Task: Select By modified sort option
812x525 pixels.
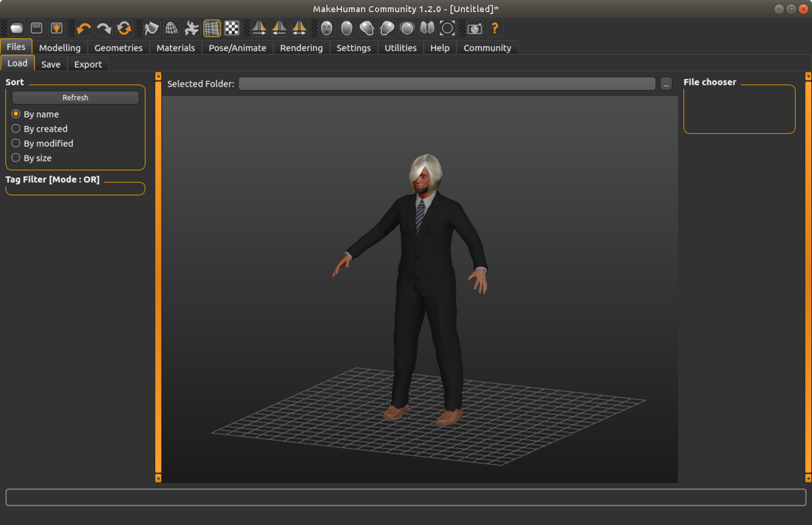Action: [16, 143]
